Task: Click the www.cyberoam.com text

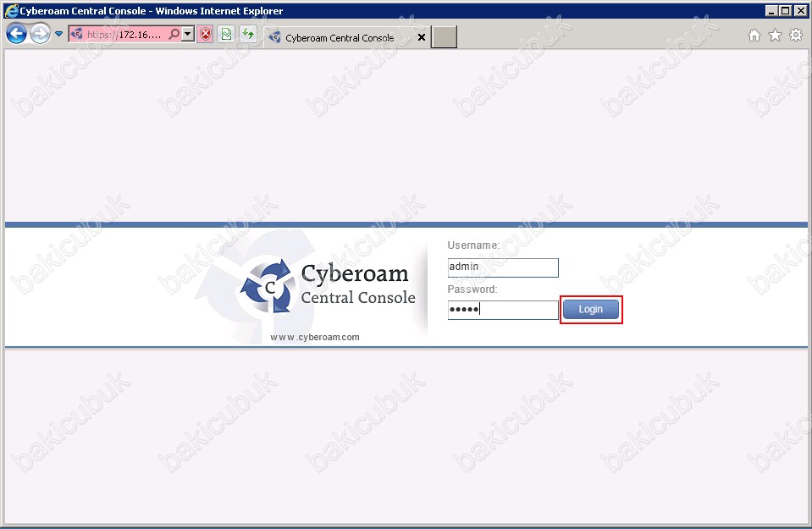Action: pos(315,337)
